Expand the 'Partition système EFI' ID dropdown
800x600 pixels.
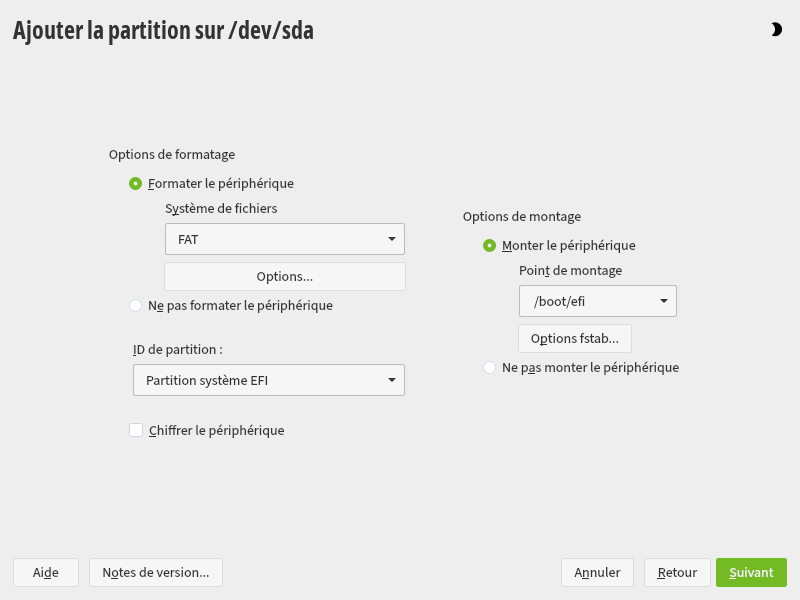coord(268,381)
